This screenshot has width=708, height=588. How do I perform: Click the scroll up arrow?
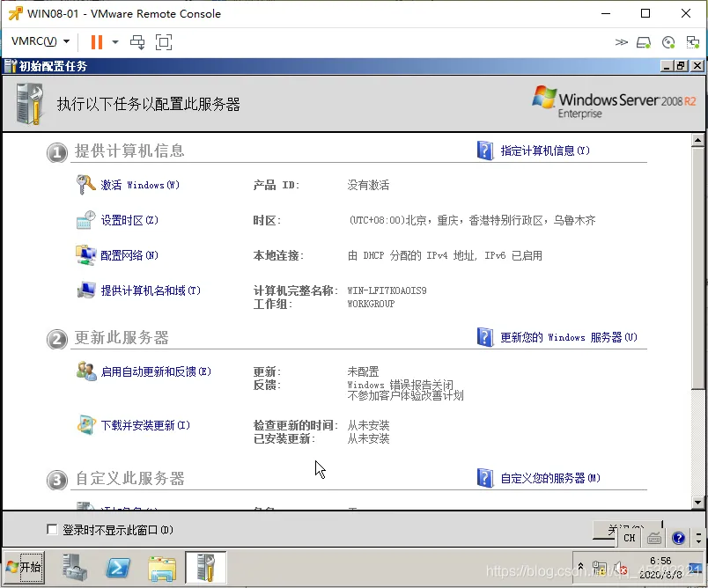point(697,140)
